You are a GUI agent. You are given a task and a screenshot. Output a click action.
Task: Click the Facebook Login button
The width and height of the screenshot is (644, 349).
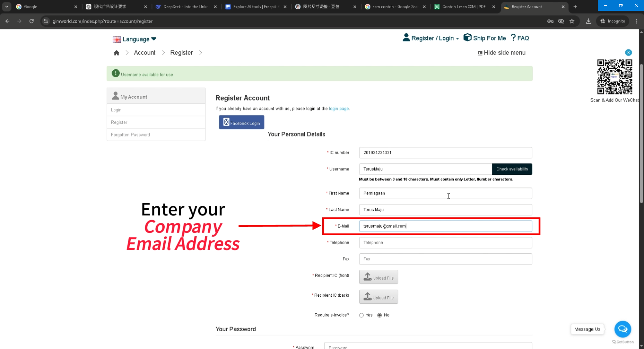pyautogui.click(x=241, y=122)
